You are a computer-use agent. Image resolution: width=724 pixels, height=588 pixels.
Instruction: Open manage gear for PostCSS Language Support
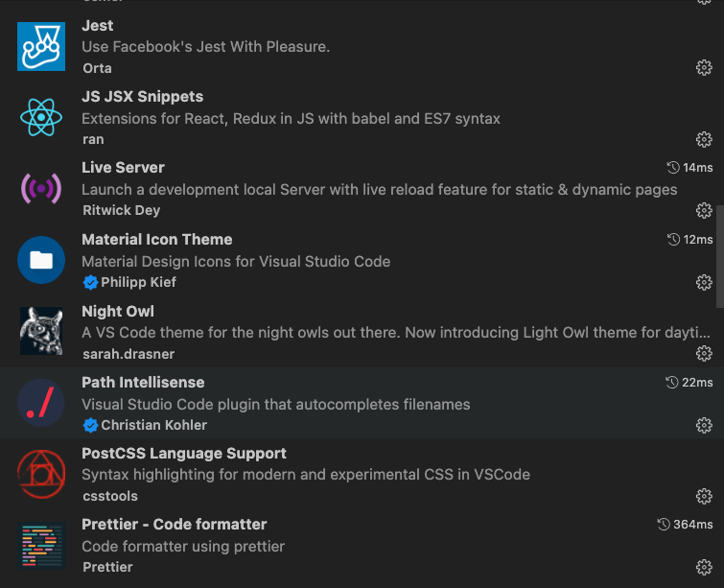tap(704, 496)
